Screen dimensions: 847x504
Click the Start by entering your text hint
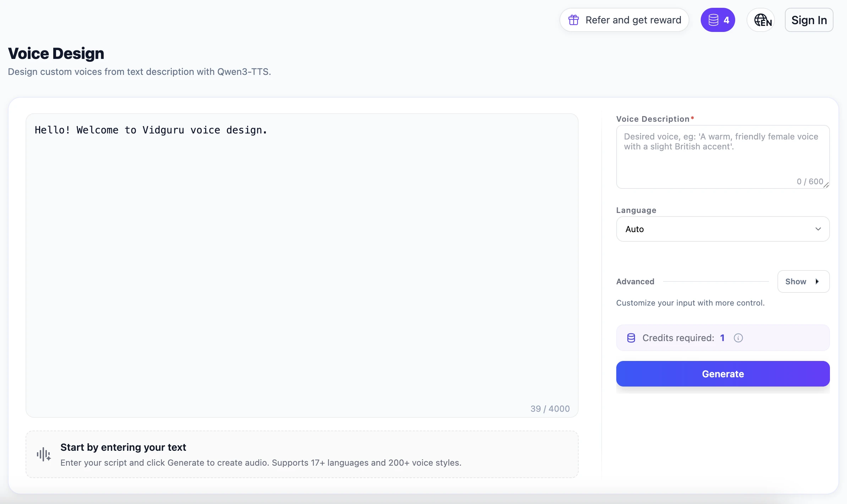tap(123, 447)
